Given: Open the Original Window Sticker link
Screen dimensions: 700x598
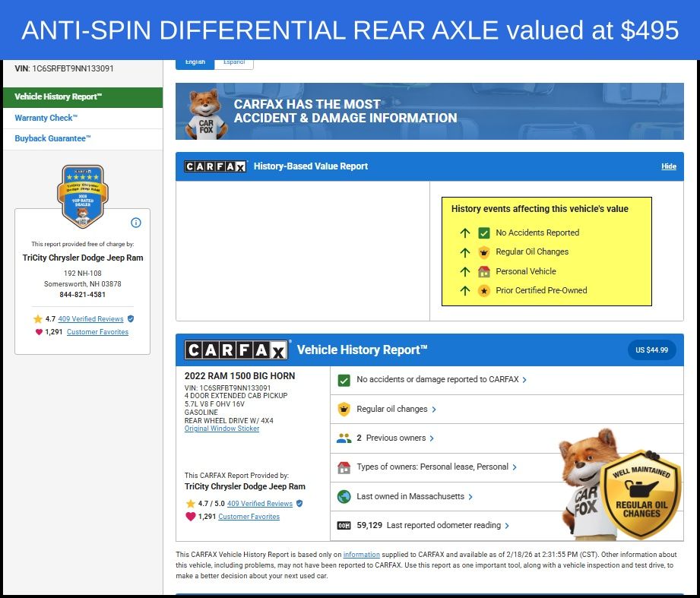Looking at the screenshot, I should pyautogui.click(x=222, y=429).
